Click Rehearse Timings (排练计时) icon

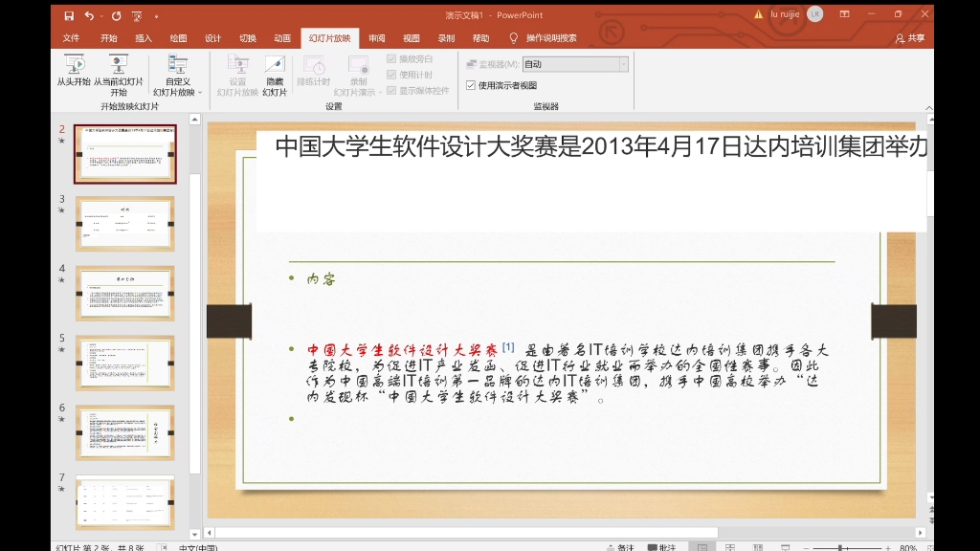click(313, 65)
